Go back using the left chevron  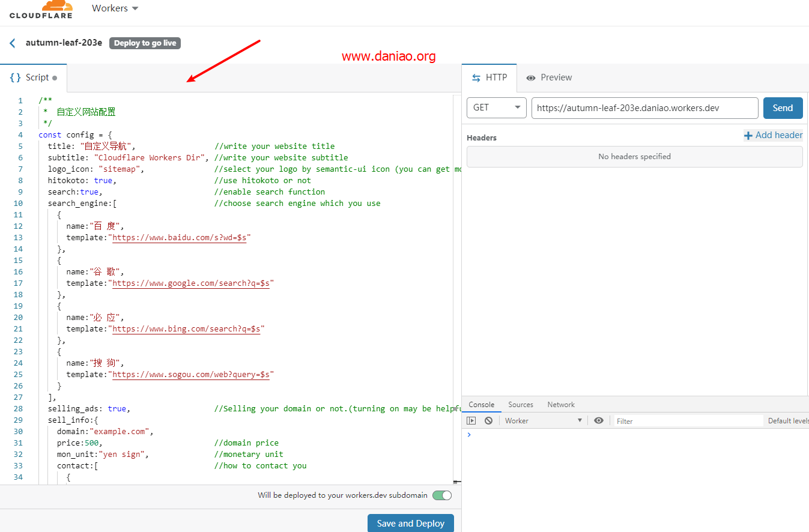13,43
